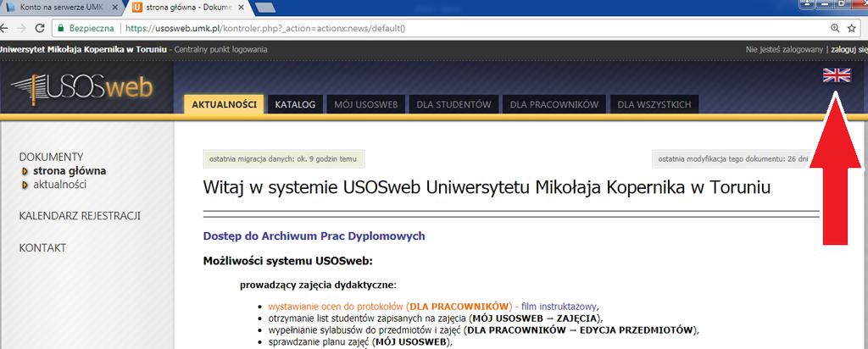Open 'wystawianie ocen do protokołów' link
Image resolution: width=868 pixels, height=349 pixels.
[x=391, y=306]
